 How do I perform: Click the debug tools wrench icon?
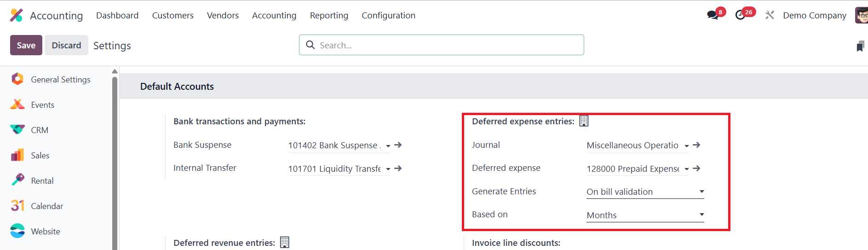[x=770, y=15]
